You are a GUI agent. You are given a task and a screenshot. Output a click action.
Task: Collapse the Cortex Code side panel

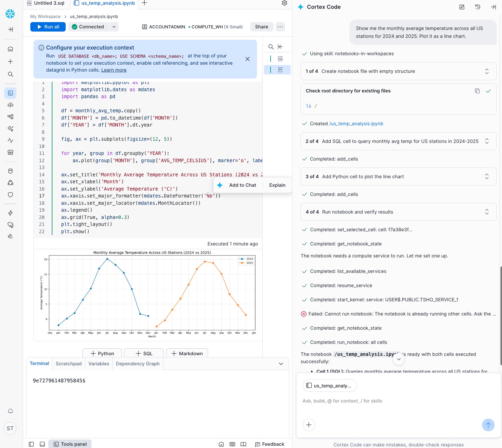pos(493,7)
